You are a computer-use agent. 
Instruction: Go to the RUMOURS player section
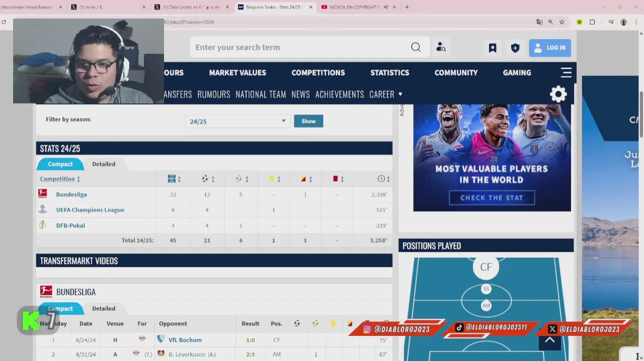click(x=213, y=94)
